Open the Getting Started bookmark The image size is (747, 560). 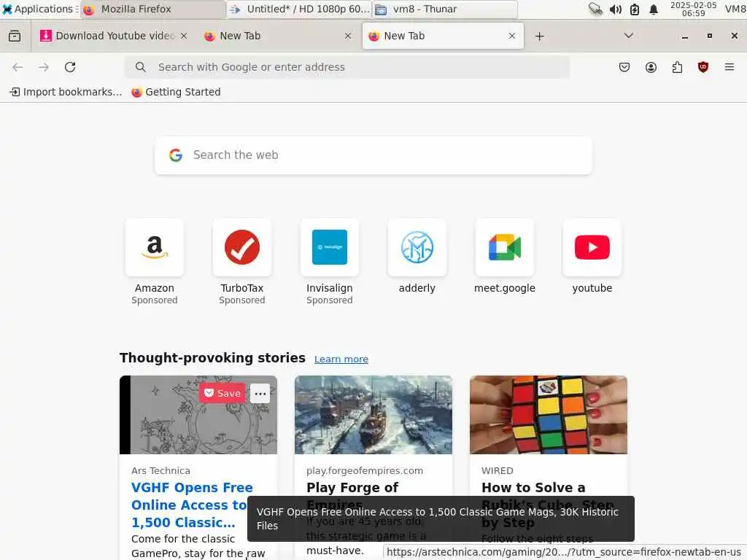(x=176, y=92)
